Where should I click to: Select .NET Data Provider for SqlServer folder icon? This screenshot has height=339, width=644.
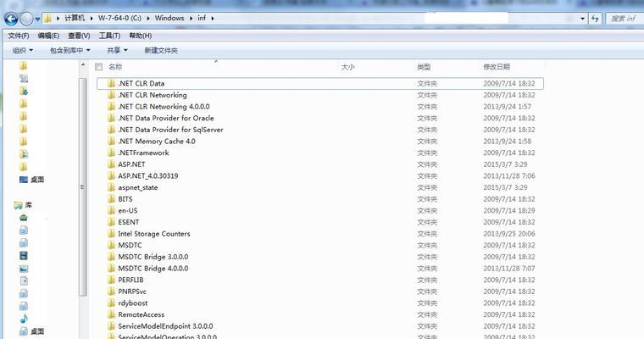111,130
